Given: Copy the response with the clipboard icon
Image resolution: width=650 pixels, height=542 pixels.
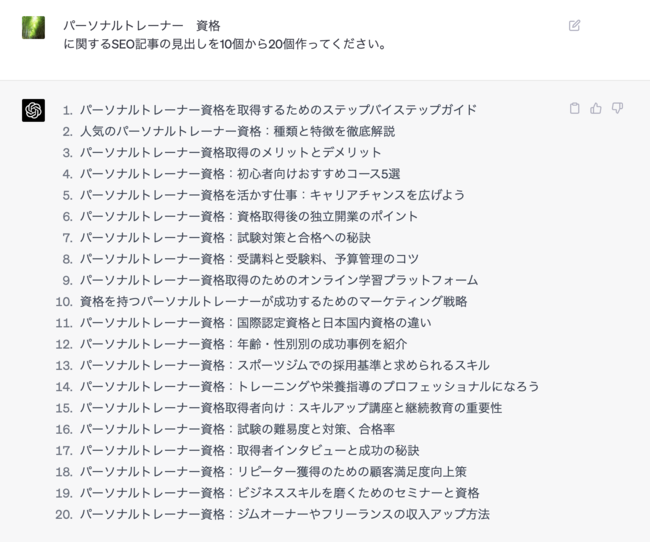Looking at the screenshot, I should (x=574, y=108).
